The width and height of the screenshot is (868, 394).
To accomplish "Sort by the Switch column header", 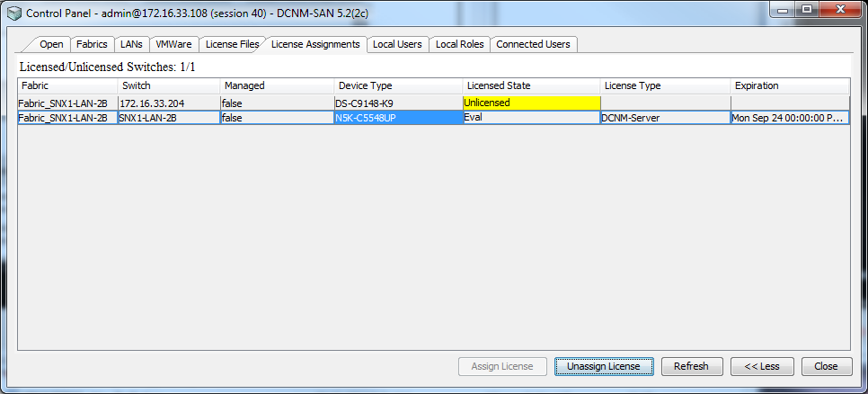I will coord(169,85).
